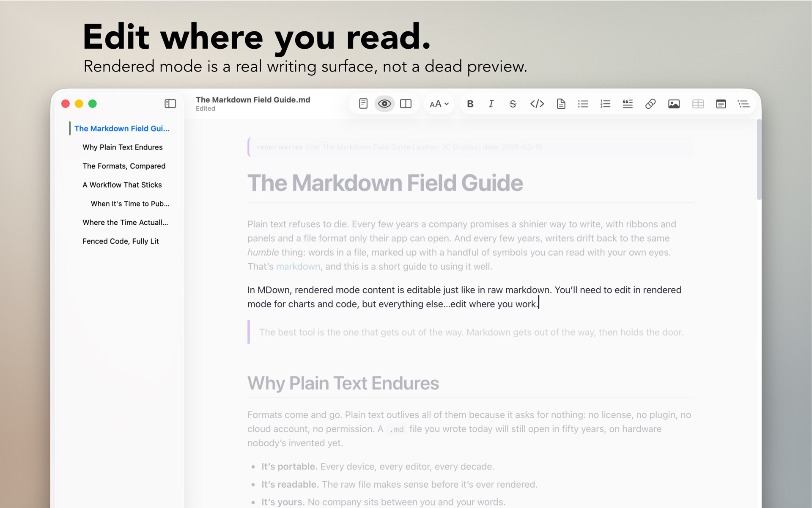This screenshot has width=812, height=508.
Task: Click the front matter metadata block
Action: click(470, 147)
